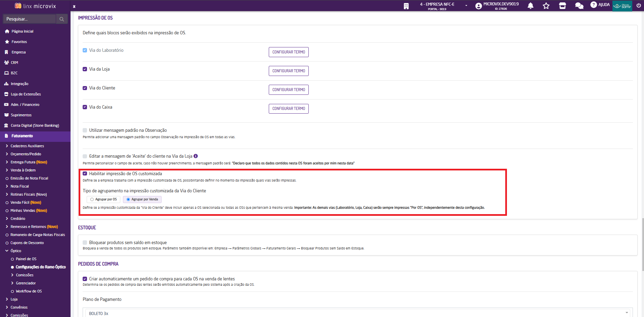Click CONFIGURAR TERMO for Via da Loja
644x317 pixels.
(x=289, y=71)
